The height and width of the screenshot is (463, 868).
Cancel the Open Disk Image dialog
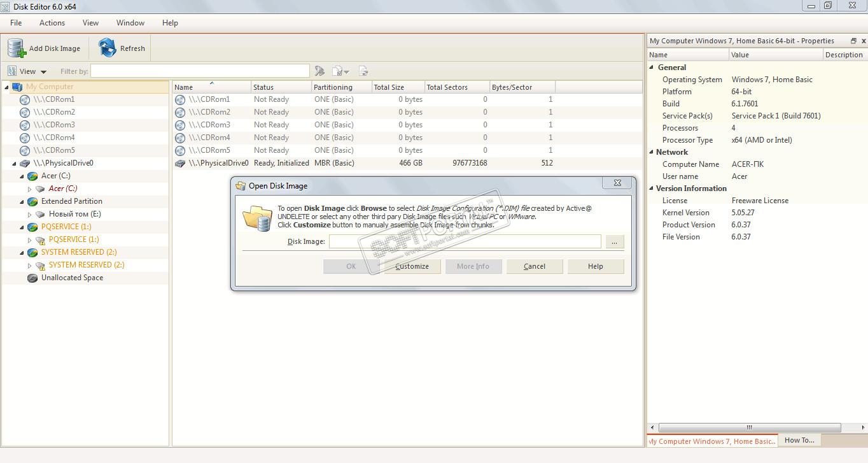click(535, 266)
